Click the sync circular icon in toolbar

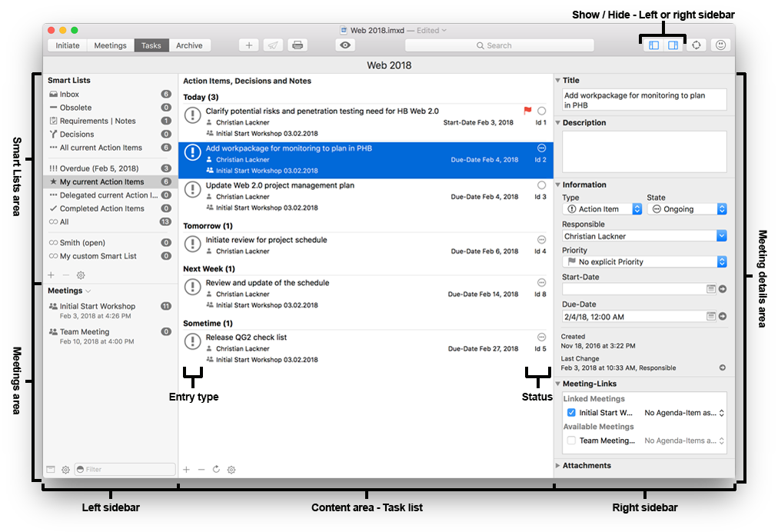(x=697, y=45)
